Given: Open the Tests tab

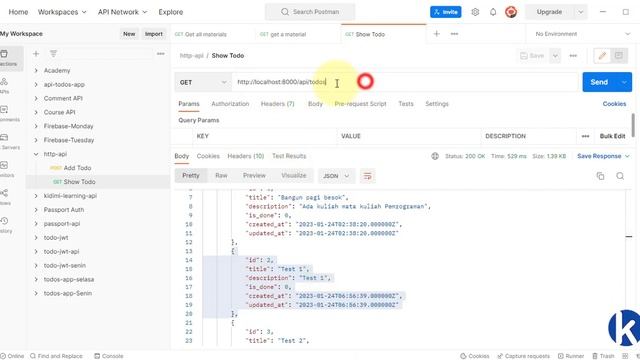Looking at the screenshot, I should tap(406, 104).
